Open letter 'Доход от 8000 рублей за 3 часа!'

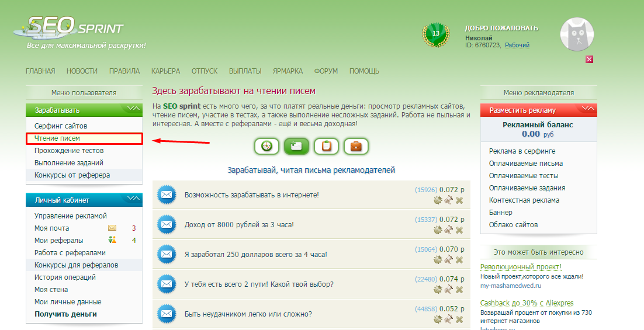coord(239,225)
